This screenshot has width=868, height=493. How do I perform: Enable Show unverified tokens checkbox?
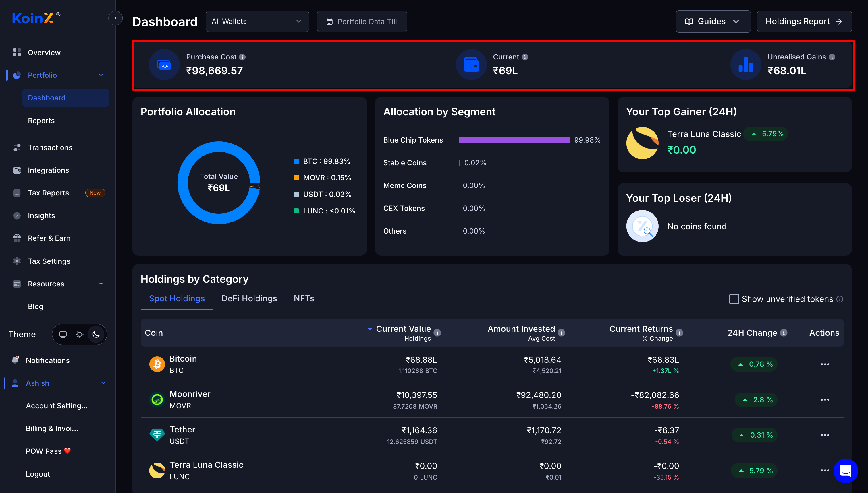(x=734, y=299)
